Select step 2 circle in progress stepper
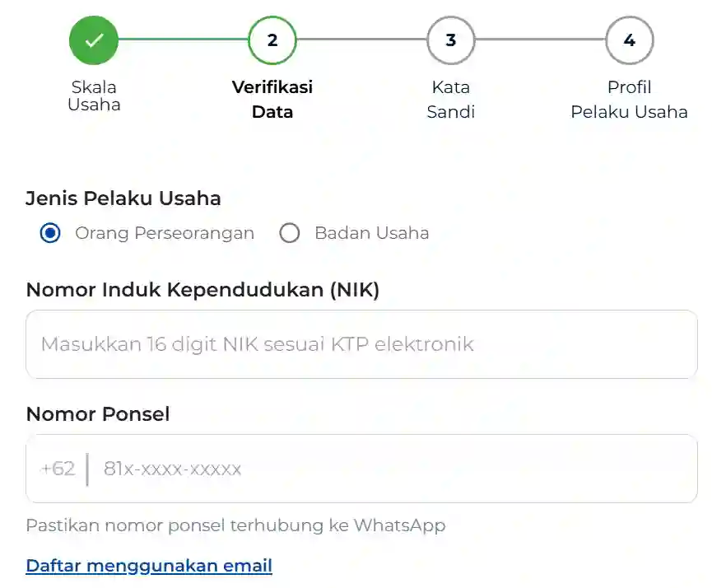This screenshot has height=588, width=712. [x=272, y=40]
